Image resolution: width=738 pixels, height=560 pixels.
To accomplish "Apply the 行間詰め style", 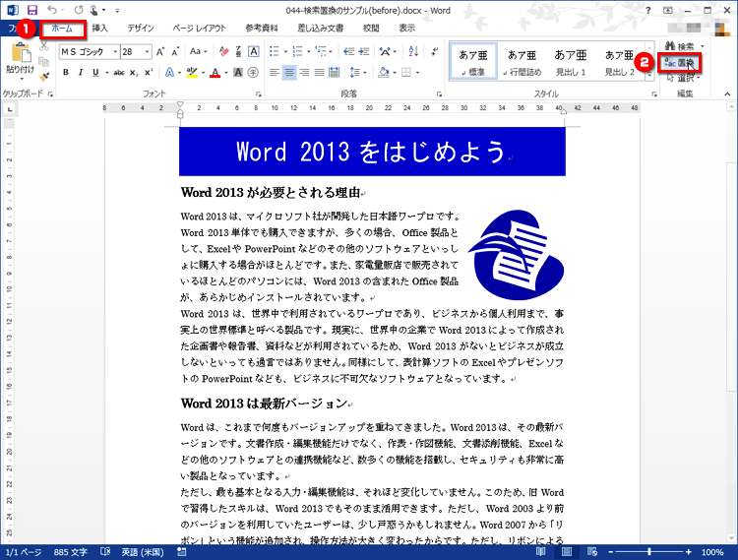I will coord(522,62).
